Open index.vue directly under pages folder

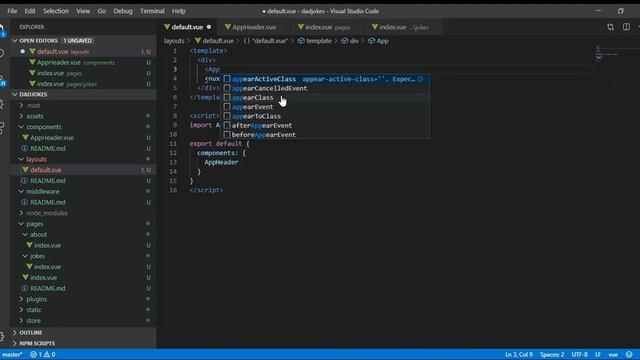click(x=83, y=278)
